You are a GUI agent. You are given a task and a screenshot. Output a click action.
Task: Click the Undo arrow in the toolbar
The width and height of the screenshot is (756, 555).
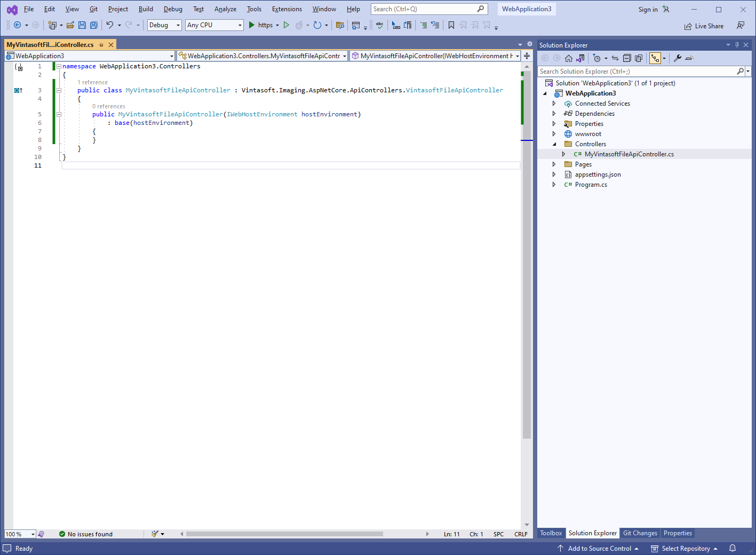[x=110, y=25]
